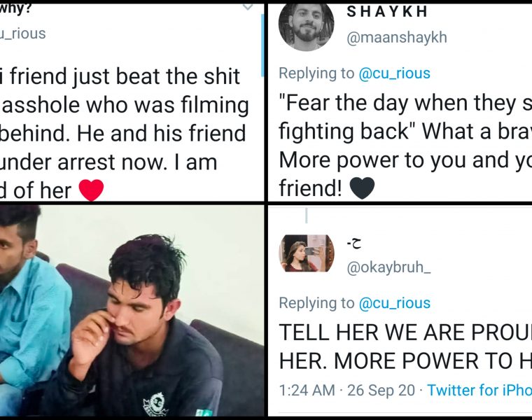Click the black heart emoji

tap(362, 188)
